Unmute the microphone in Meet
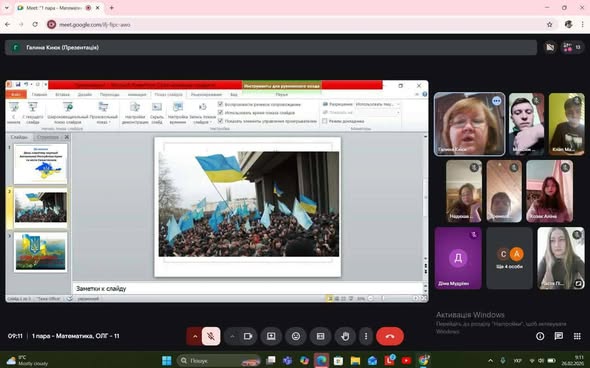 pos(211,336)
